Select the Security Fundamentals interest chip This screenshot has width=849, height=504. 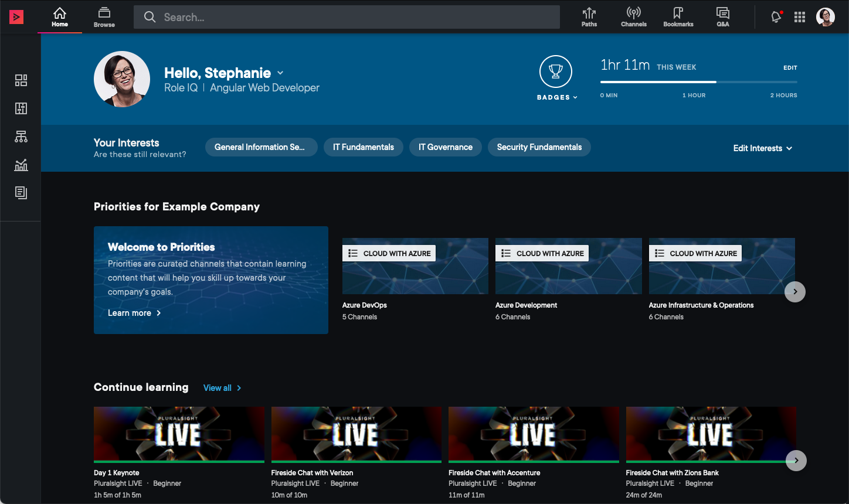tap(539, 147)
